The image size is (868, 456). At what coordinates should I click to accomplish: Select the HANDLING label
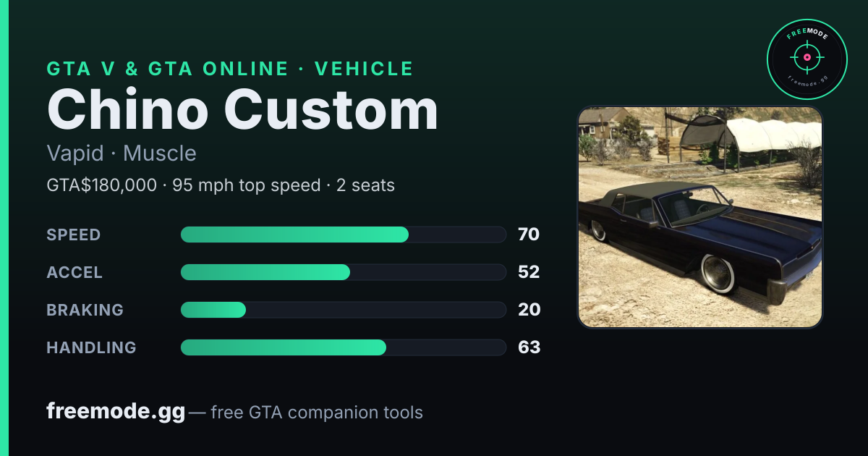pos(91,347)
